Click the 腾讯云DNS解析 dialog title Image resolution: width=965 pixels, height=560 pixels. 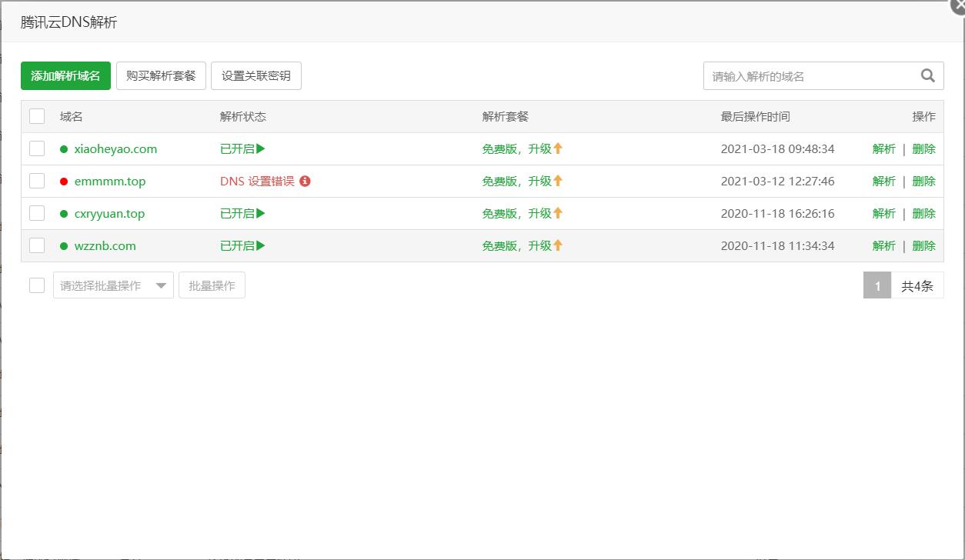(x=69, y=22)
